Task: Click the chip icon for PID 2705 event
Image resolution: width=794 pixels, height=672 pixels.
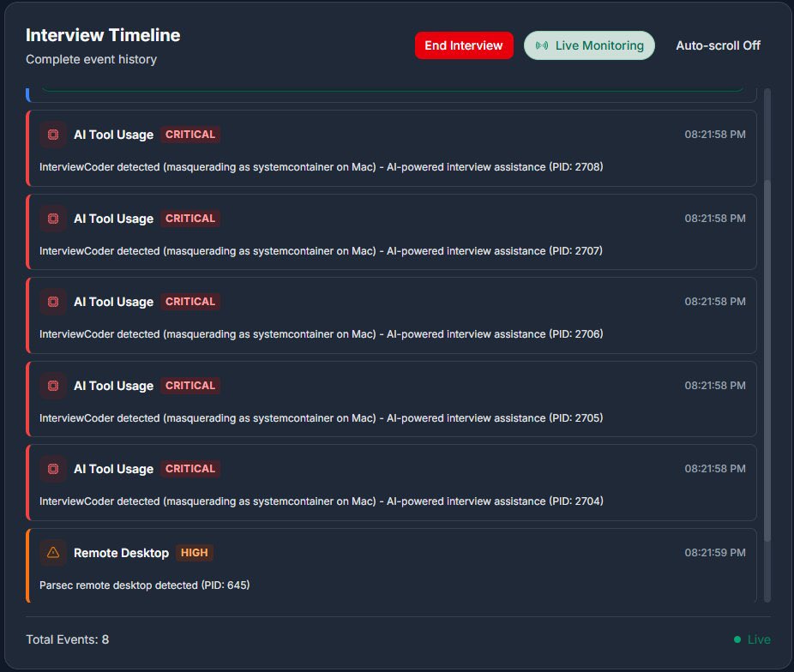Action: pos(53,386)
